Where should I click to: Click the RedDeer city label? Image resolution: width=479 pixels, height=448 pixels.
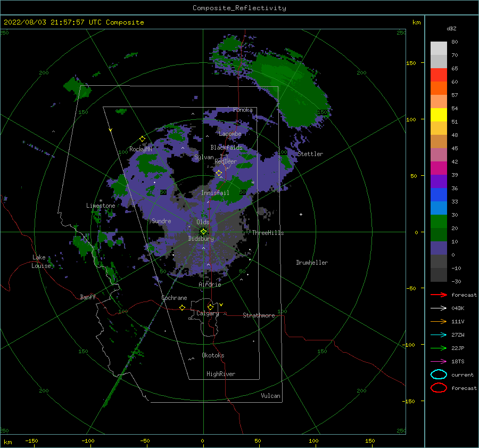[x=226, y=161]
